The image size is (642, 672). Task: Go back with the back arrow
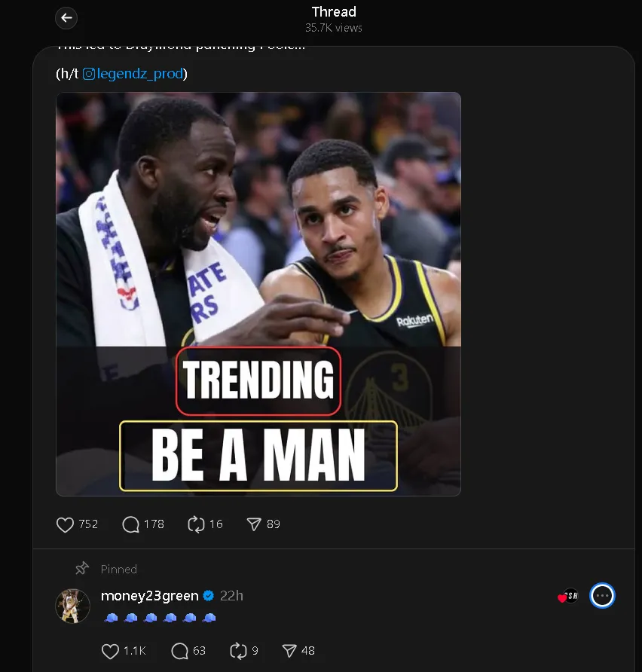[x=66, y=17]
